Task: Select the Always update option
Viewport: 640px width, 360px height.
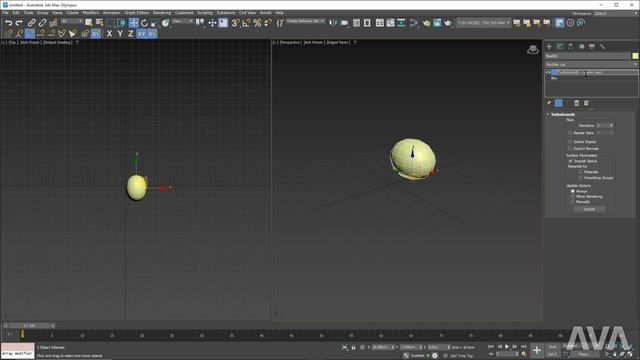Action: 572,191
